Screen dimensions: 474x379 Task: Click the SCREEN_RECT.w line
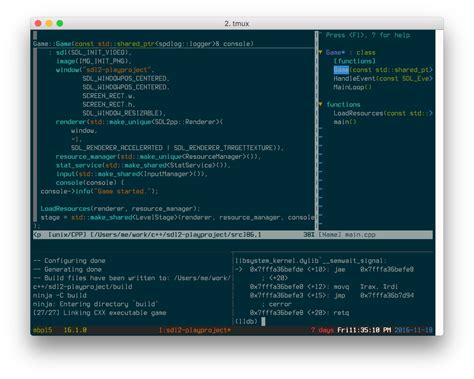(109, 96)
